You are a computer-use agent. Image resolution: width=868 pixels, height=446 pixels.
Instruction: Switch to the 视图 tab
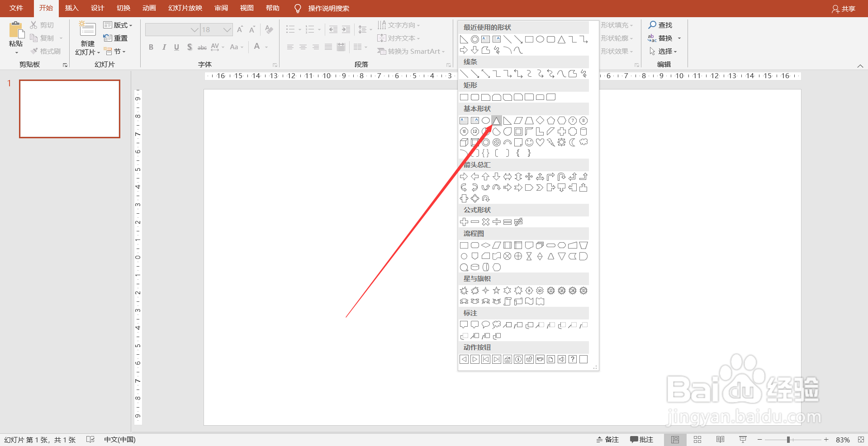(x=247, y=8)
